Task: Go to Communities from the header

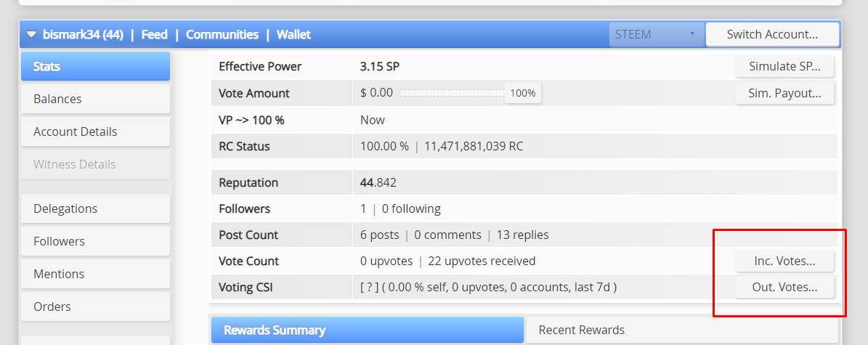Action: point(222,35)
